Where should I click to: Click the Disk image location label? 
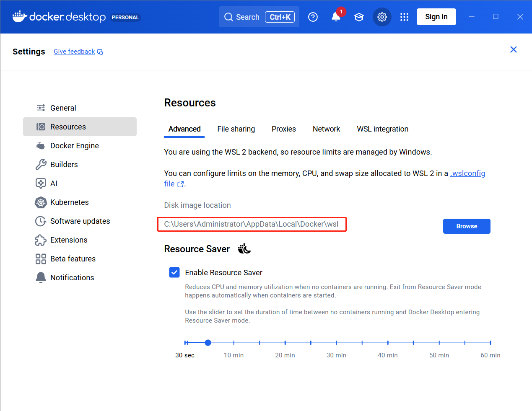[197, 205]
